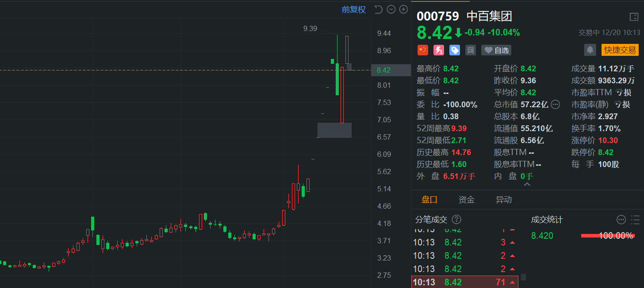The image size is (644, 288).
Task: Toggle the side panel layout icon near stock name
Action: tap(634, 17)
